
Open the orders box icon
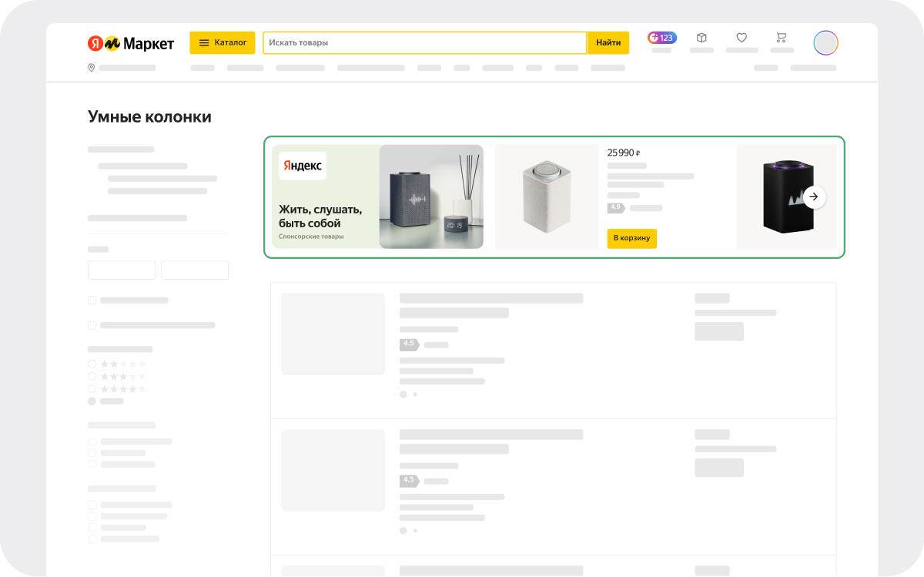point(701,38)
